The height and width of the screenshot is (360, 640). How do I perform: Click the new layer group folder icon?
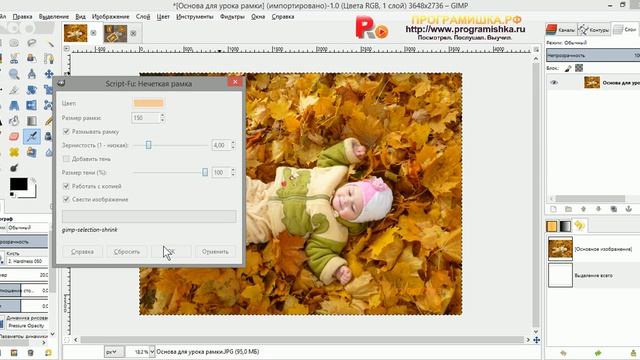(x=568, y=209)
